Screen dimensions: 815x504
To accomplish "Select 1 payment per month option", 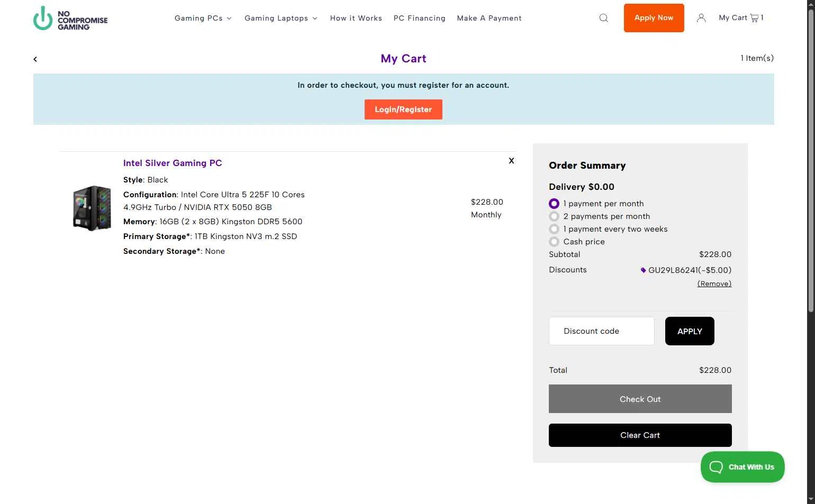I will [554, 204].
